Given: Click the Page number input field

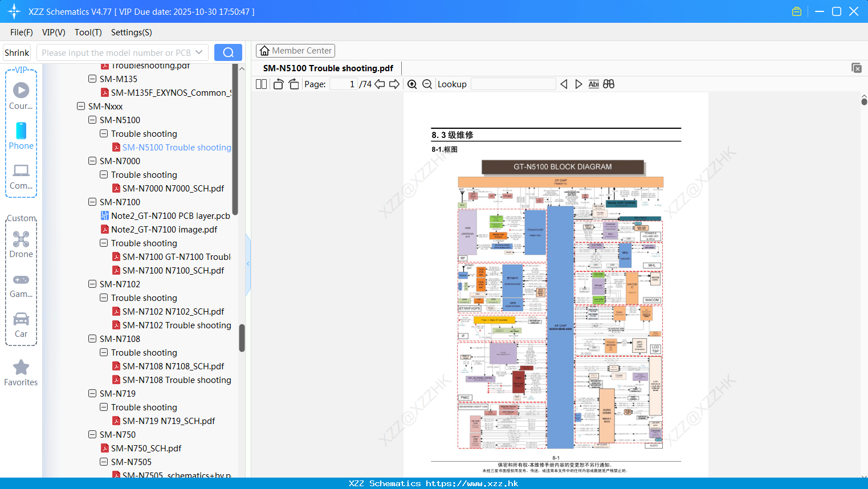Looking at the screenshot, I should point(344,84).
